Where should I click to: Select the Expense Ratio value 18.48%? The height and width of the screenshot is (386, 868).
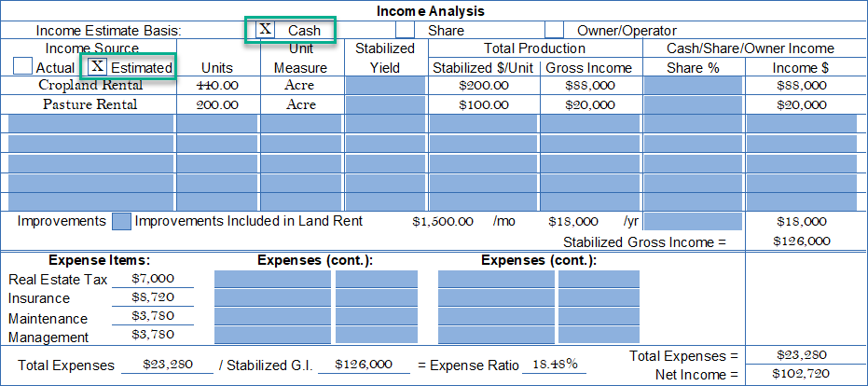point(554,365)
